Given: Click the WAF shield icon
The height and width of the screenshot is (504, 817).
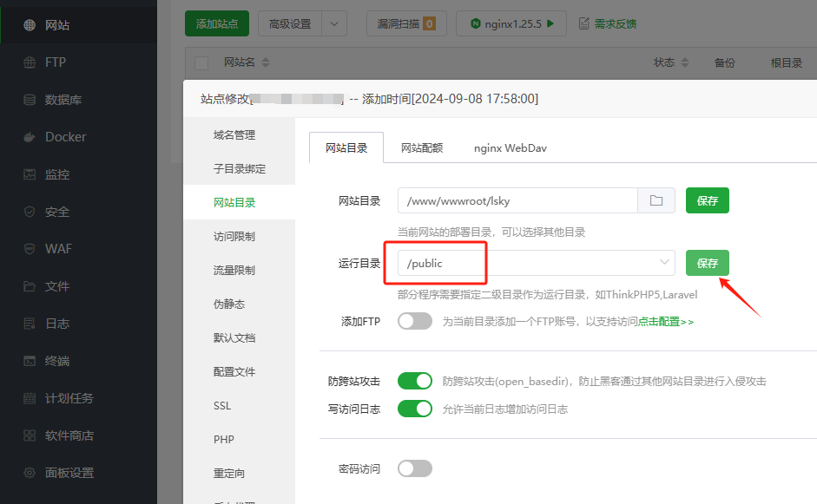Looking at the screenshot, I should (x=30, y=249).
